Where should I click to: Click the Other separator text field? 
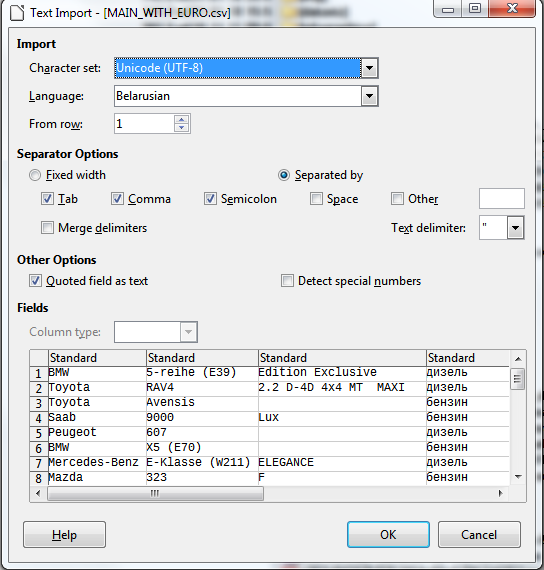click(502, 198)
